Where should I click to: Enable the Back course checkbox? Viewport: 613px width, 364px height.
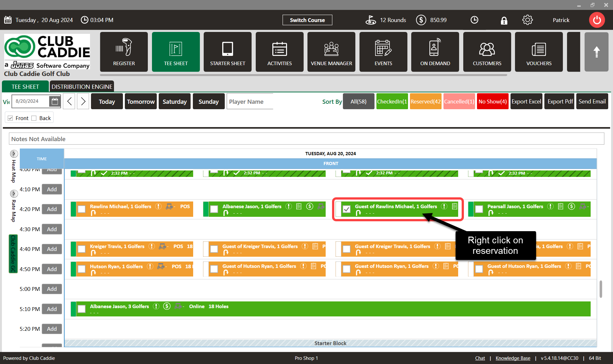pos(34,118)
